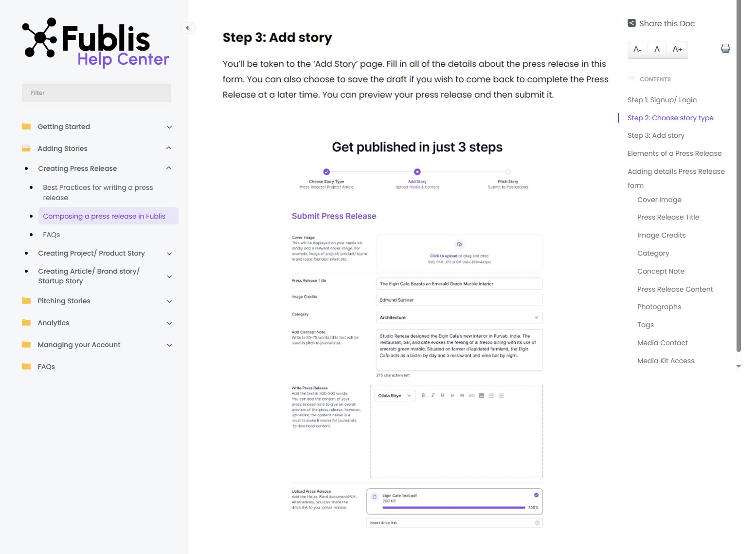Click the Pitching Stories folder icon
Image resolution: width=756 pixels, height=554 pixels.
27,301
